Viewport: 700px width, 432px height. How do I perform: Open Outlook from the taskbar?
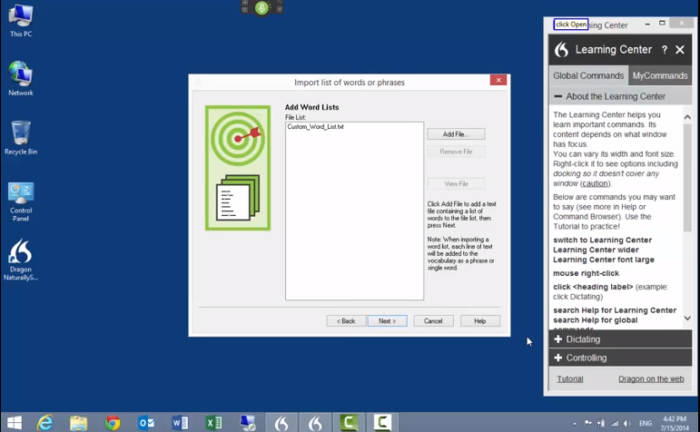click(146, 422)
